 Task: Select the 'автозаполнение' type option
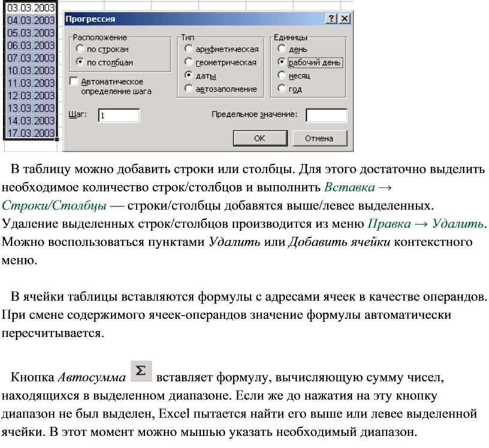189,89
